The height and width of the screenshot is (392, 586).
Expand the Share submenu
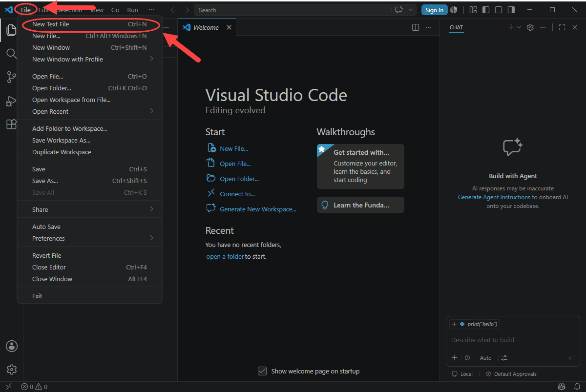(x=89, y=209)
